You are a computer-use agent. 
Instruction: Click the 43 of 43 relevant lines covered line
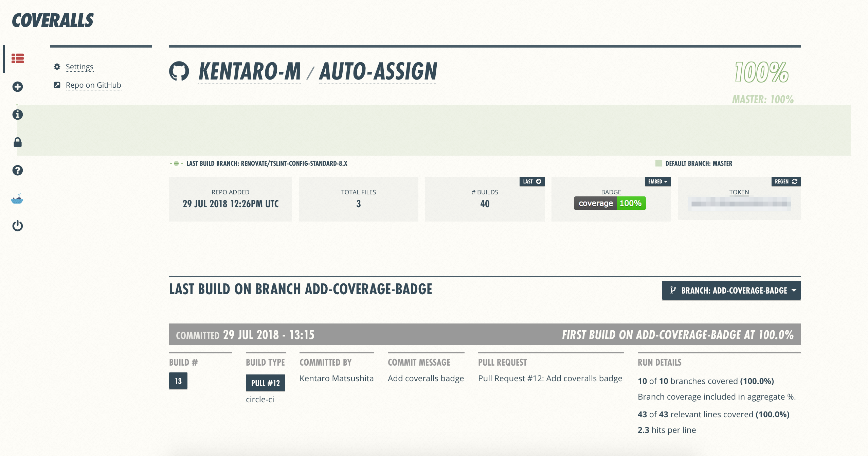click(713, 414)
